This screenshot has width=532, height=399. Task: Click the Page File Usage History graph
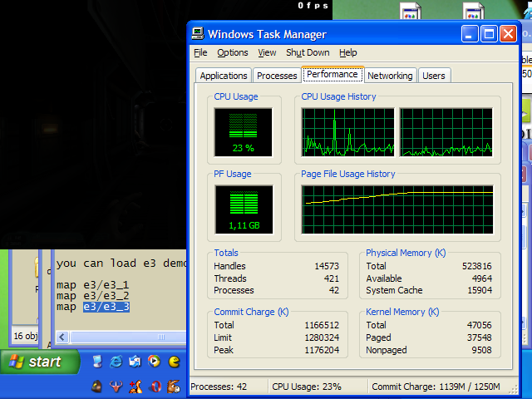click(397, 209)
